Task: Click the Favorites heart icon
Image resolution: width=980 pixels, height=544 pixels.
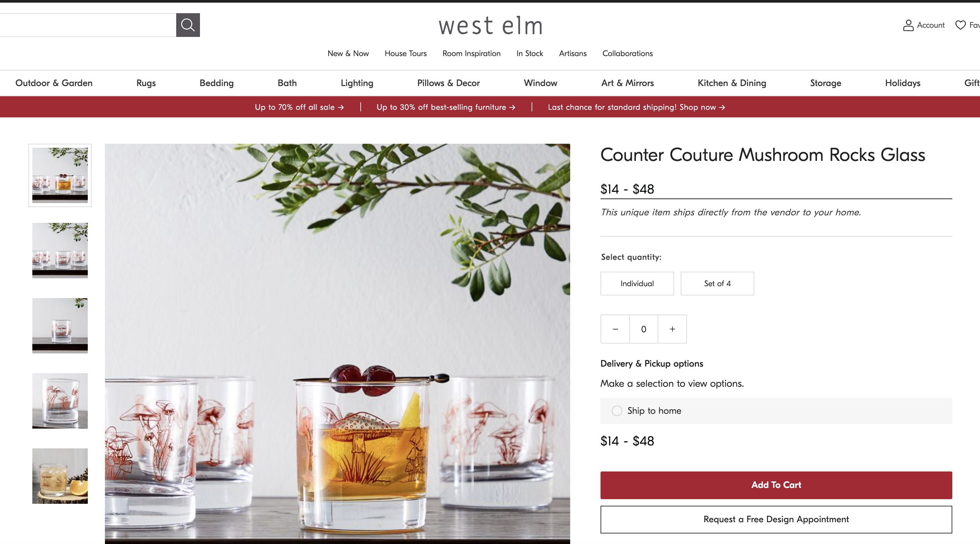Action: point(960,25)
